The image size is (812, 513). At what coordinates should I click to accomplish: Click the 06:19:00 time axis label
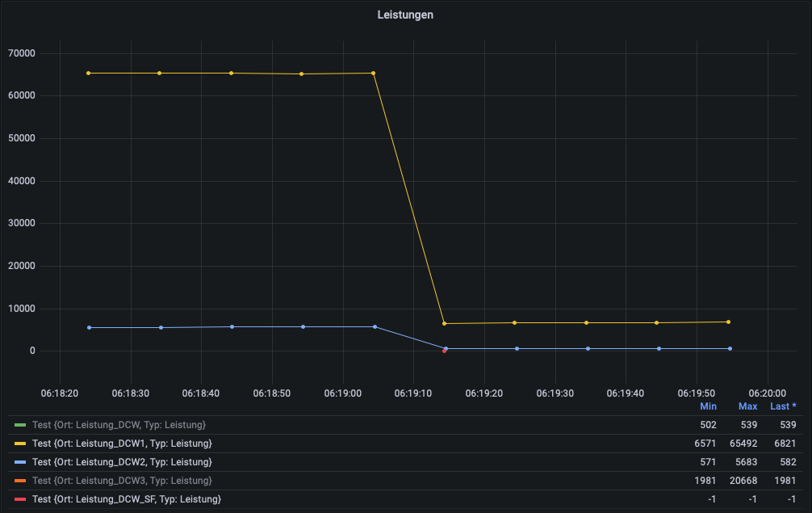343,393
